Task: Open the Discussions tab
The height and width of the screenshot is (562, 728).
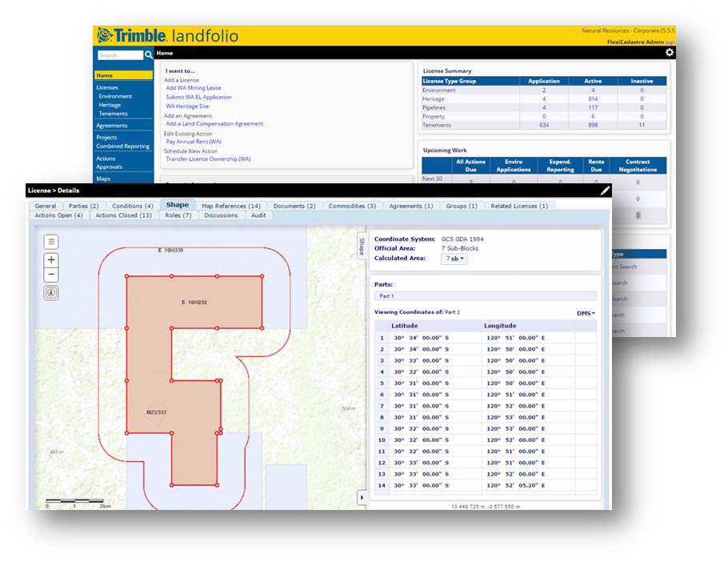Action: click(221, 215)
